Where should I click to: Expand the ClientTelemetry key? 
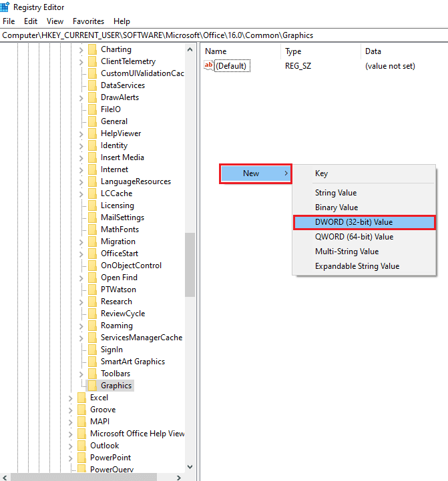(x=81, y=61)
